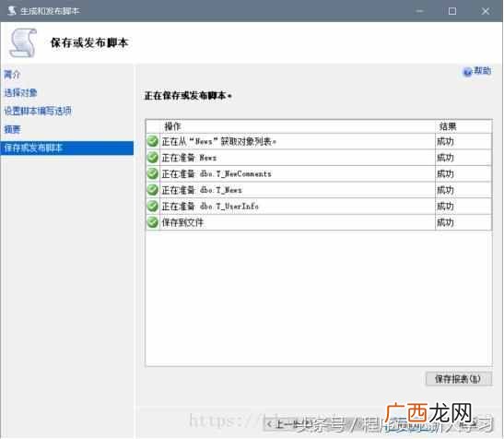
Task: Click the 成功 result for "正在准备 News" row
Action: (445, 158)
